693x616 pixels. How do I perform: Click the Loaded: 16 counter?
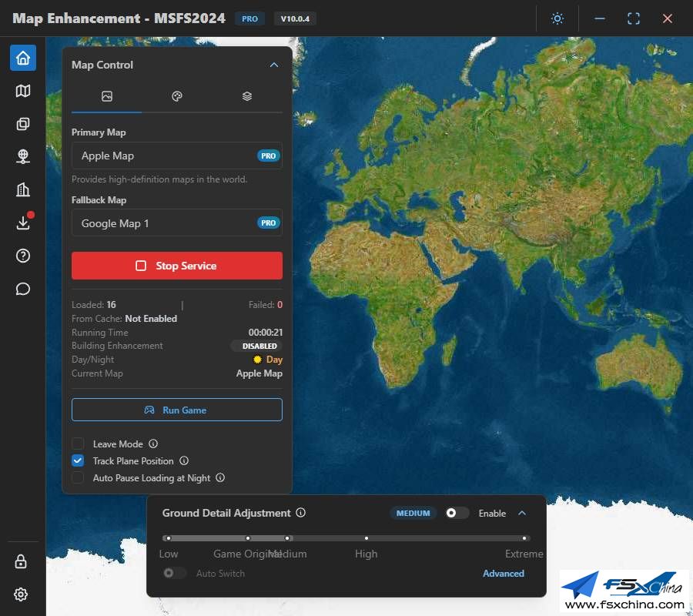point(94,304)
